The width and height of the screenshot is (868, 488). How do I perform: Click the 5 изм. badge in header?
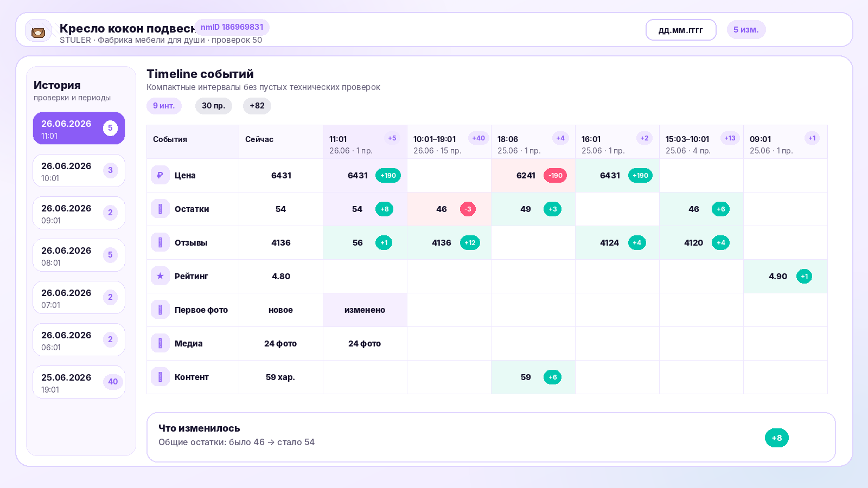point(746,30)
